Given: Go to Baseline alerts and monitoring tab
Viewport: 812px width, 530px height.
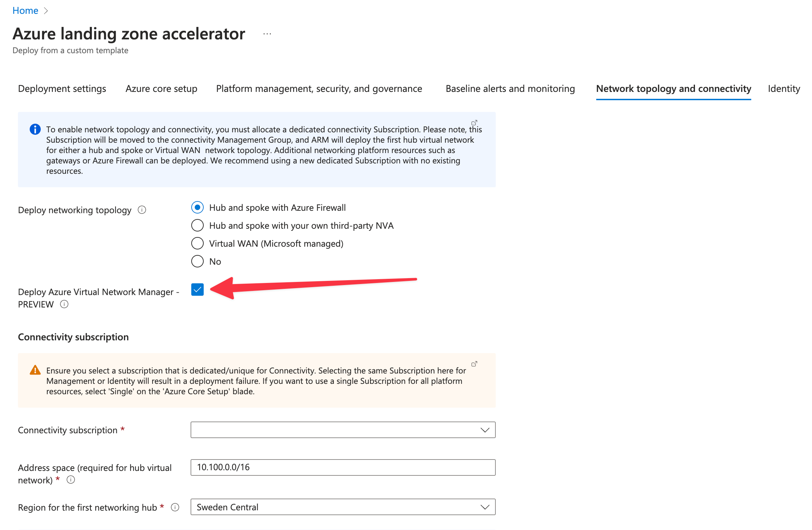Looking at the screenshot, I should coord(510,88).
